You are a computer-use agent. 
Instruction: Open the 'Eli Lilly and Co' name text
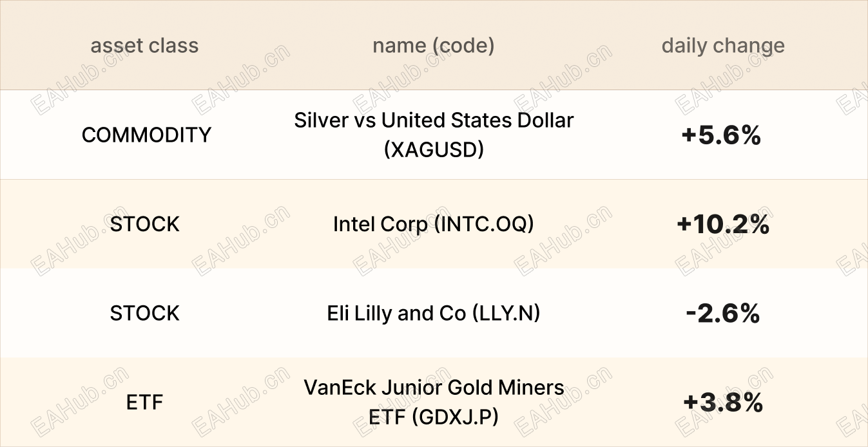point(396,314)
